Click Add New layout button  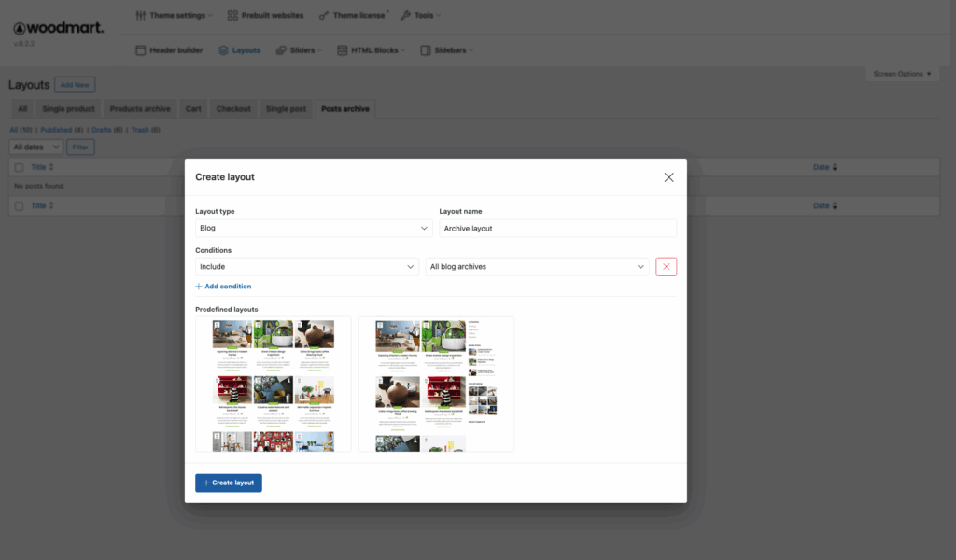pyautogui.click(x=75, y=85)
